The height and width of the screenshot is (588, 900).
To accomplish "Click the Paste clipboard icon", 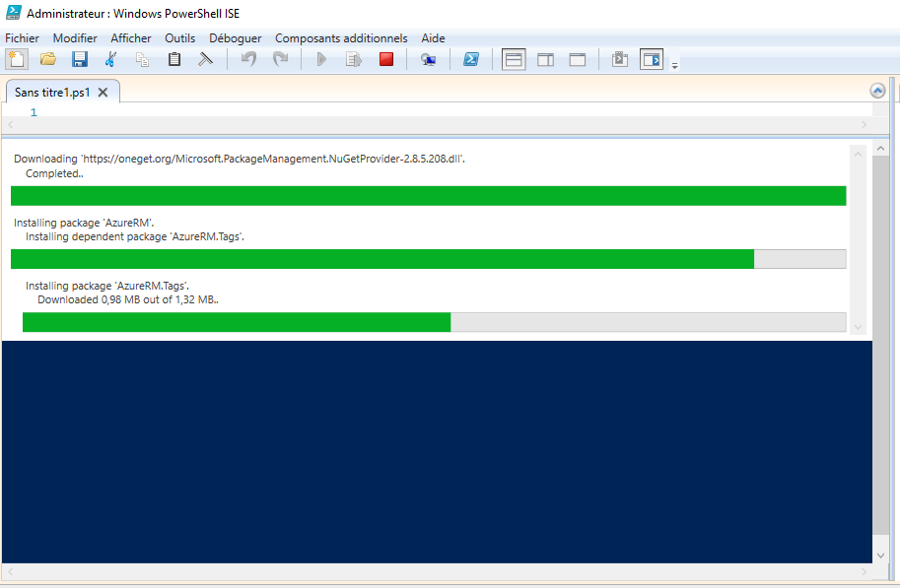I will click(173, 59).
